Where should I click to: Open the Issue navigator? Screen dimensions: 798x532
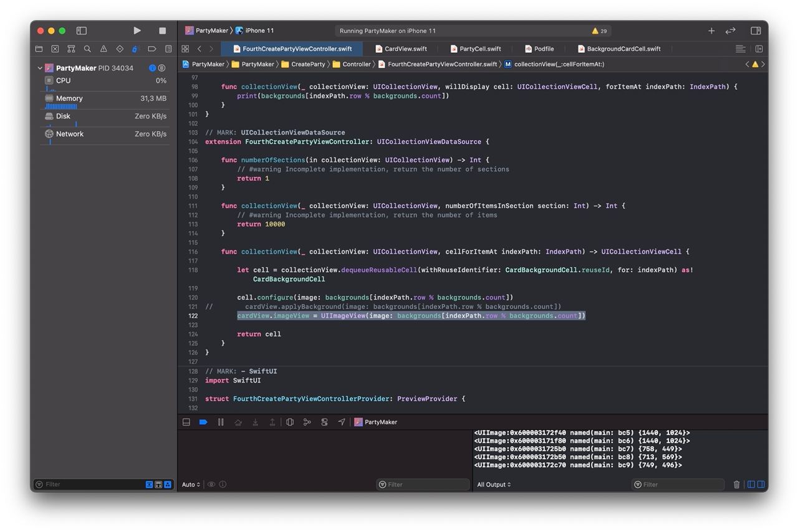103,49
